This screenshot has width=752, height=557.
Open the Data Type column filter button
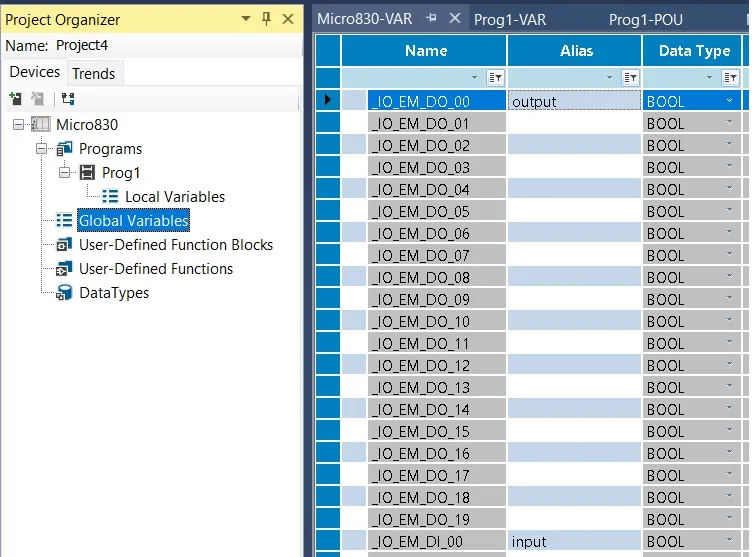730,78
